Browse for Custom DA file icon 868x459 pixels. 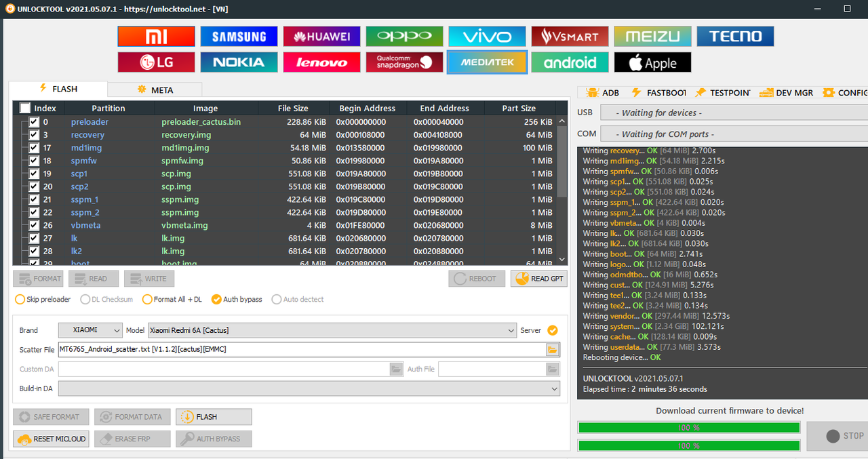coord(396,369)
